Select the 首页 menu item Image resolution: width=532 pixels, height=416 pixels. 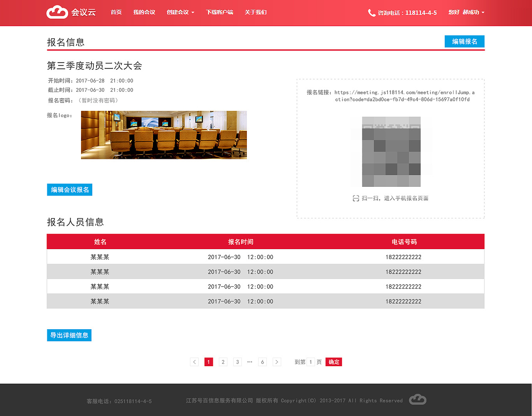(x=116, y=12)
